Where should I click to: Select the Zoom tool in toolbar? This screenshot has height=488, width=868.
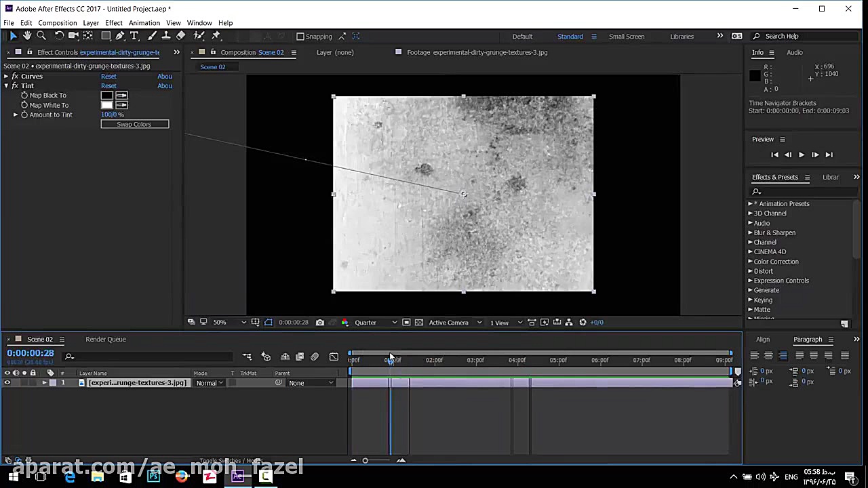coord(41,36)
